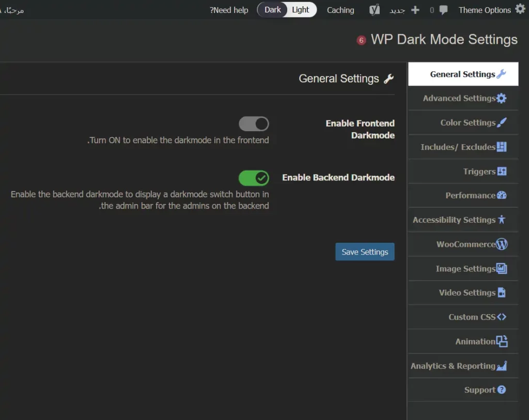Click the Performance gauge icon
Image resolution: width=529 pixels, height=420 pixels.
tap(501, 195)
